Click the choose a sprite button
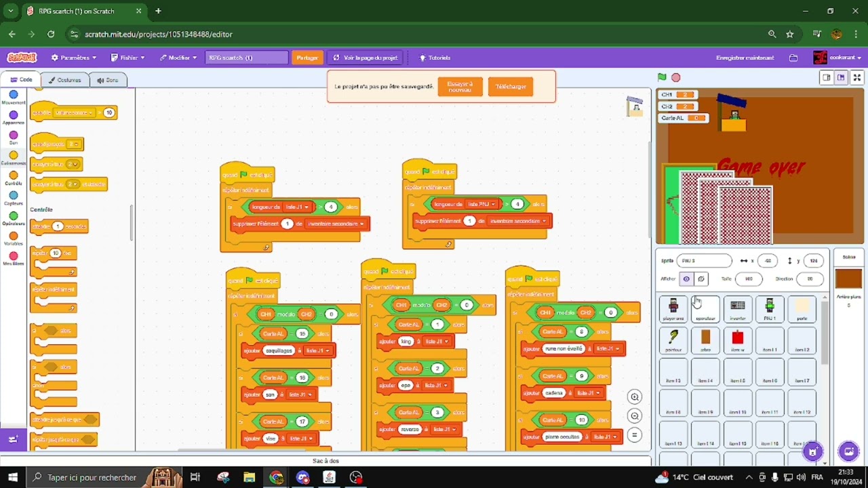Image resolution: width=868 pixels, height=488 pixels. click(x=812, y=451)
